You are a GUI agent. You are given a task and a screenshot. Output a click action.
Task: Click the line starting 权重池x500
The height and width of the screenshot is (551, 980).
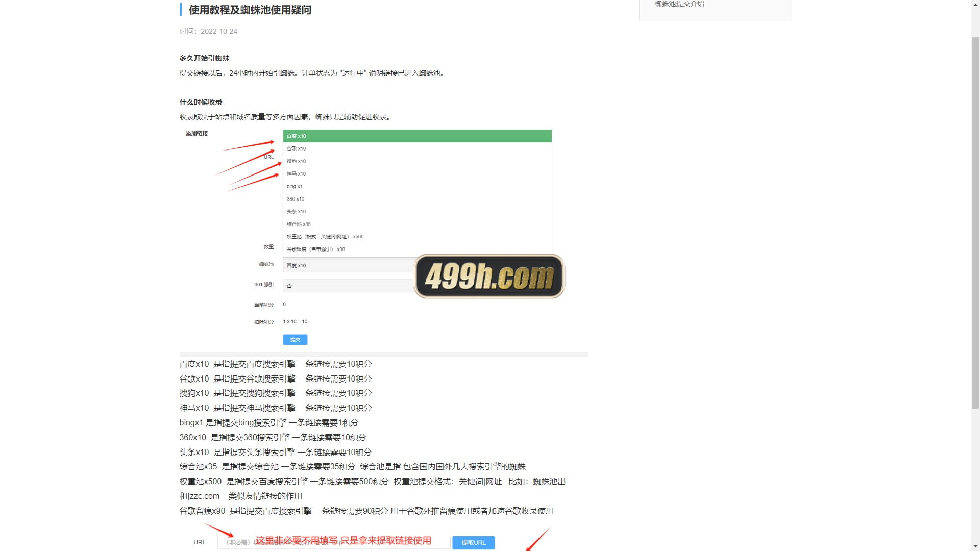[x=373, y=482]
